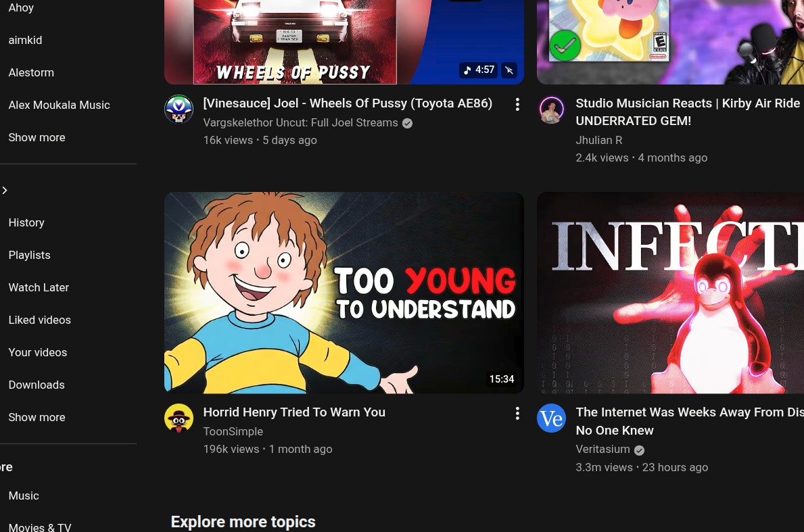Open three-dot menu for Wheels Of Pussy video
Viewport: 804px width, 532px height.
pos(517,104)
